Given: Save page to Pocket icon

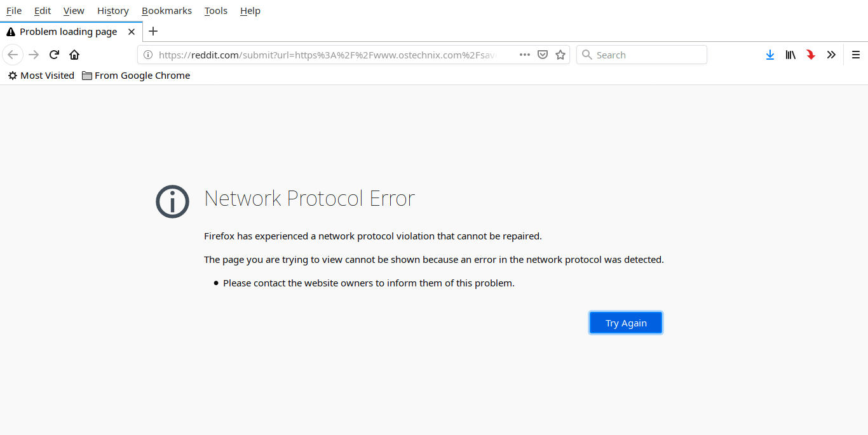Looking at the screenshot, I should tap(543, 55).
